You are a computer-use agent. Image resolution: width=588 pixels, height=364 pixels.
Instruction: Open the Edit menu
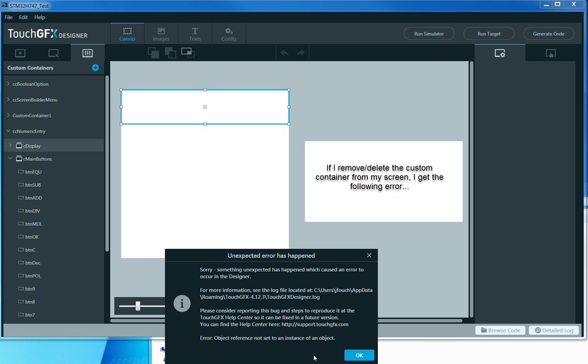point(24,17)
